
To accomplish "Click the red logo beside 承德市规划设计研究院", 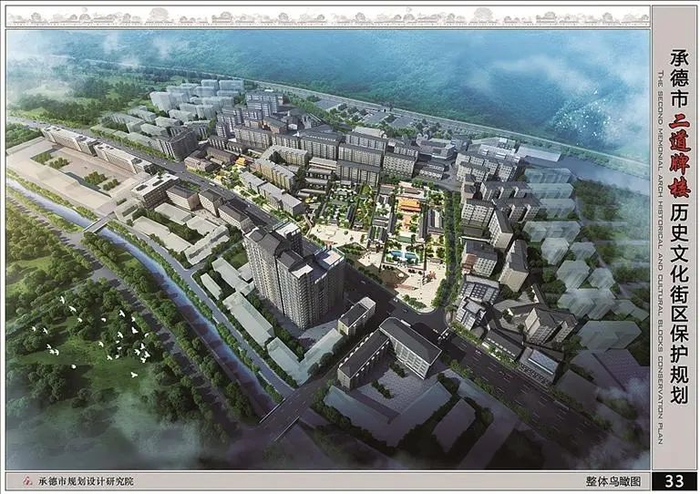I will click(28, 482).
